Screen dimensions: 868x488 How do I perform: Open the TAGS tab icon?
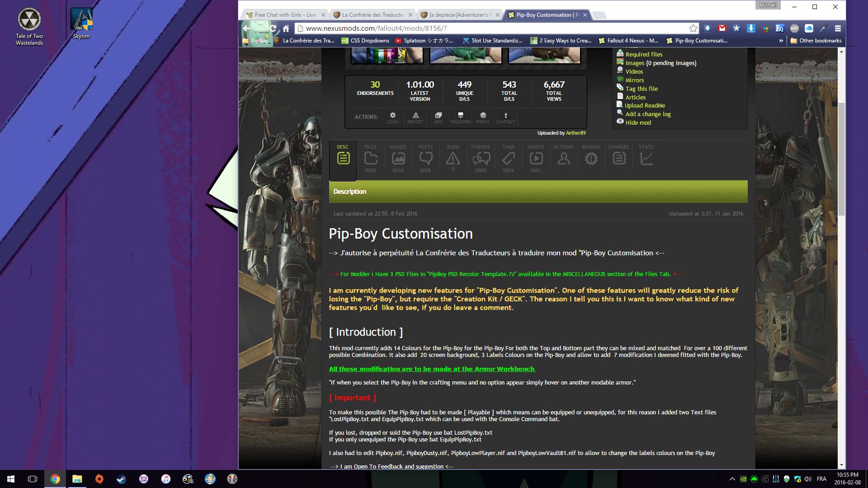[508, 159]
